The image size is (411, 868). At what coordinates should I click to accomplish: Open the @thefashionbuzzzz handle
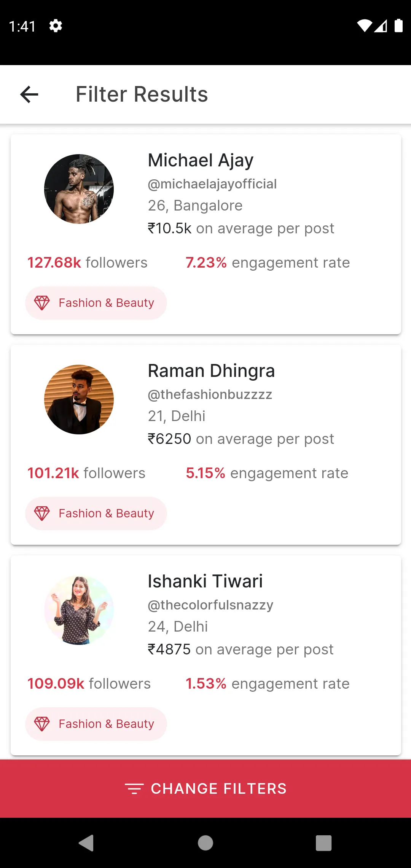pos(210,394)
